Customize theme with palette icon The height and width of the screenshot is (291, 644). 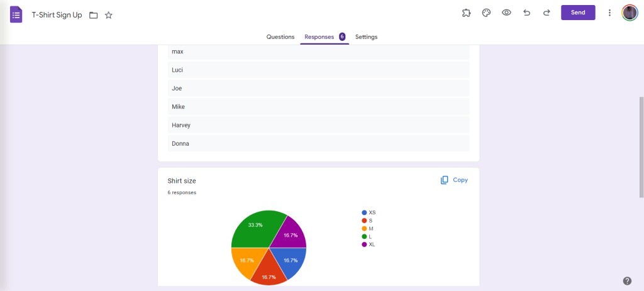486,13
